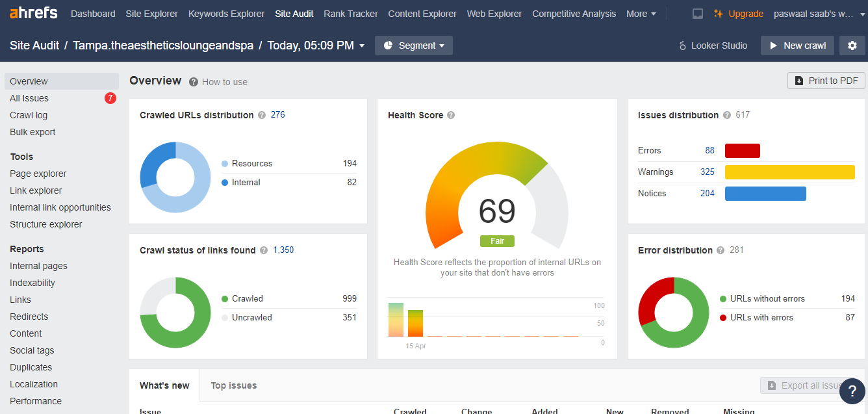Open the Duplicates report
Viewport: 868px width, 414px height.
(31, 367)
